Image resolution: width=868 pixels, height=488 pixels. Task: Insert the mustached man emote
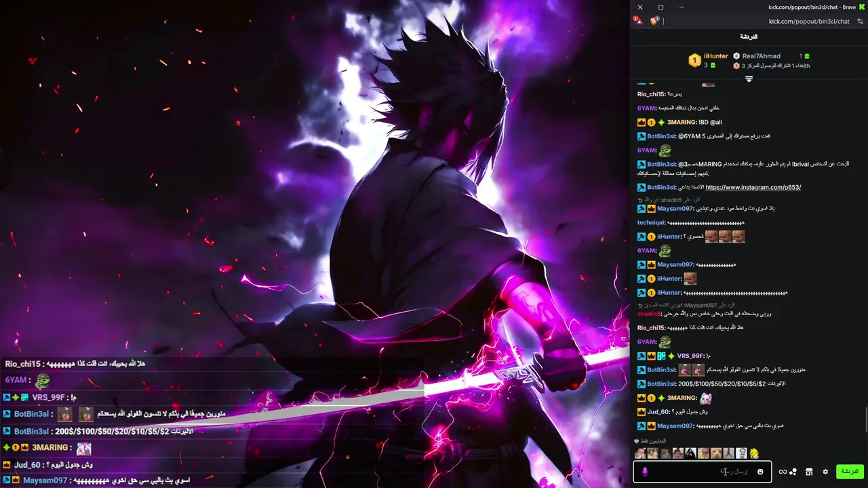click(741, 453)
